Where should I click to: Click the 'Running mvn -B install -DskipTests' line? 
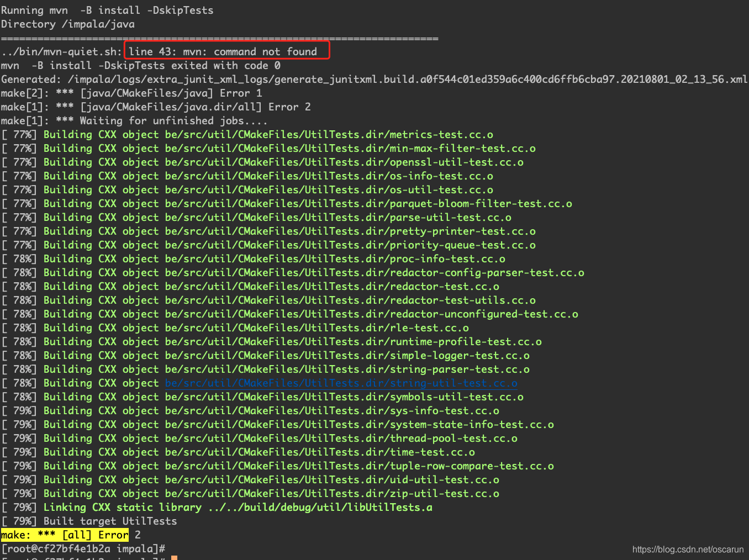(x=107, y=10)
